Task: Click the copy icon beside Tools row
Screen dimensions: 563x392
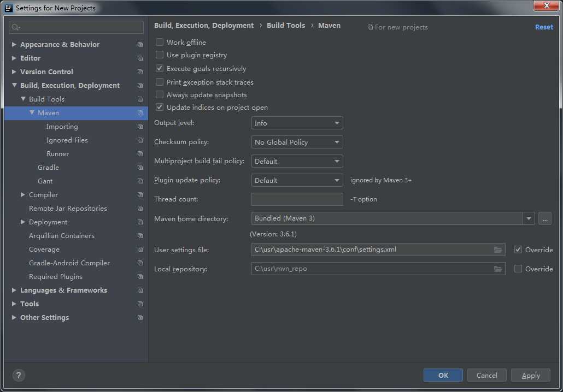Action: (140, 304)
